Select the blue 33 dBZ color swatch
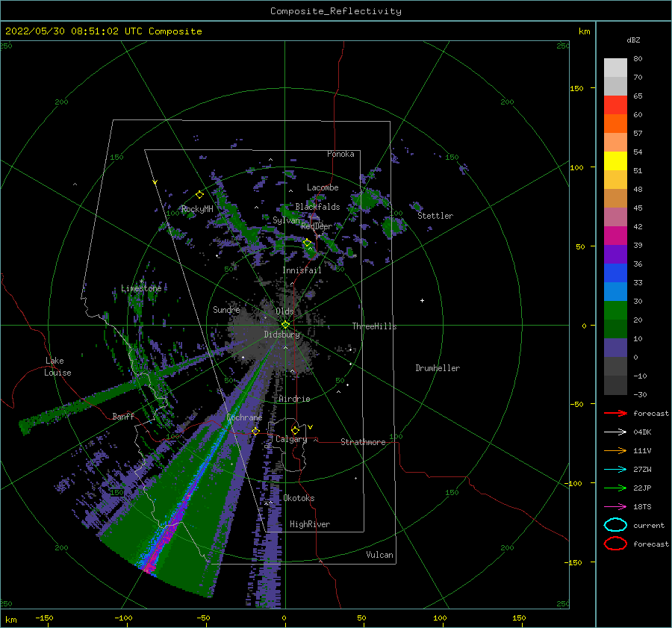 (615, 273)
